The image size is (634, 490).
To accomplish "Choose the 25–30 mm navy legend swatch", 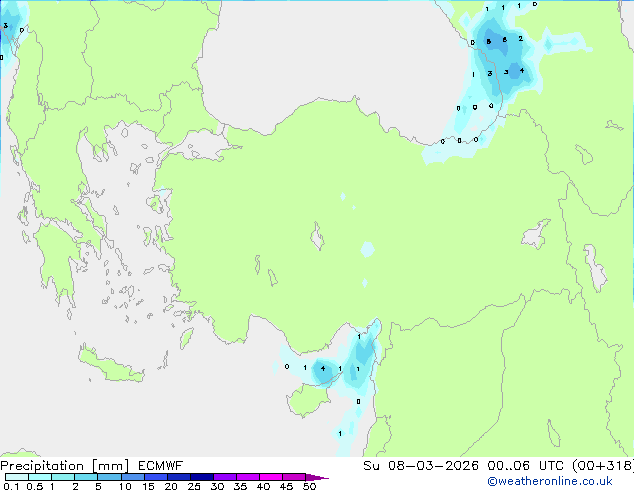I will click(x=202, y=477).
